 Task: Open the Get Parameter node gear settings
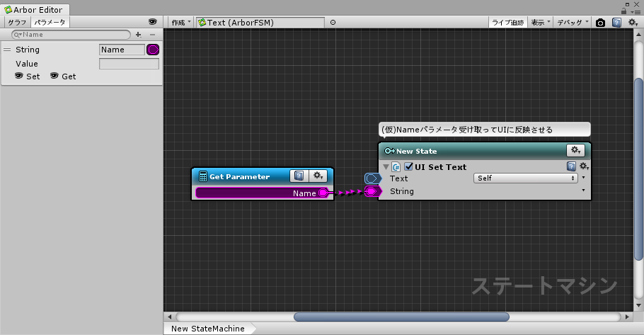click(x=318, y=176)
